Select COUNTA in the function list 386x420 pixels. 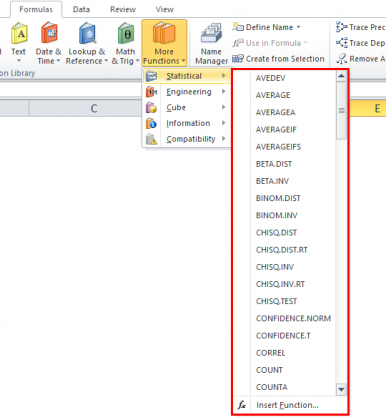click(271, 387)
